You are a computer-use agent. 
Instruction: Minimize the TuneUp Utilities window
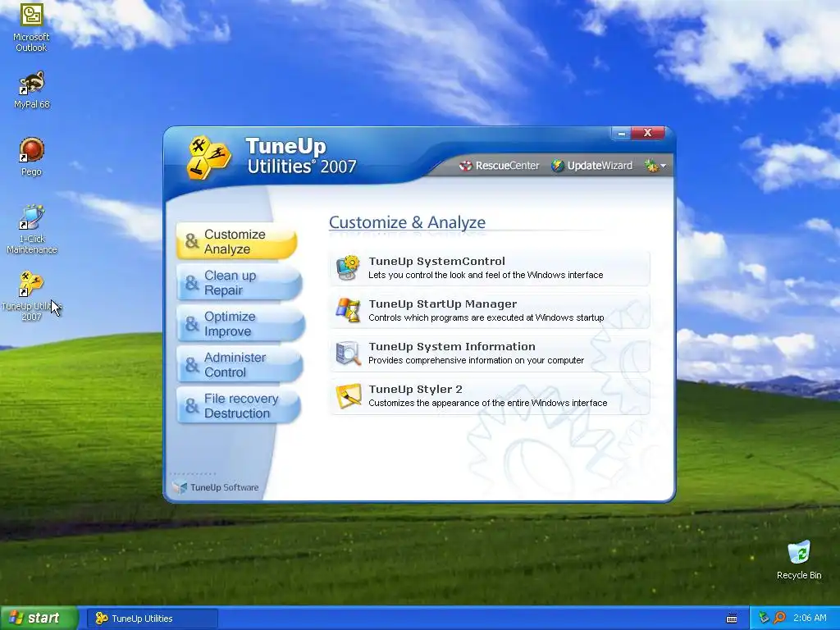pyautogui.click(x=622, y=134)
